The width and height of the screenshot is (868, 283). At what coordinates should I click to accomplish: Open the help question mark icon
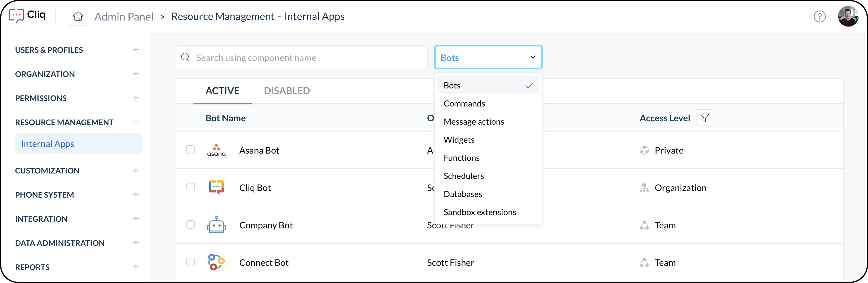coord(819,16)
